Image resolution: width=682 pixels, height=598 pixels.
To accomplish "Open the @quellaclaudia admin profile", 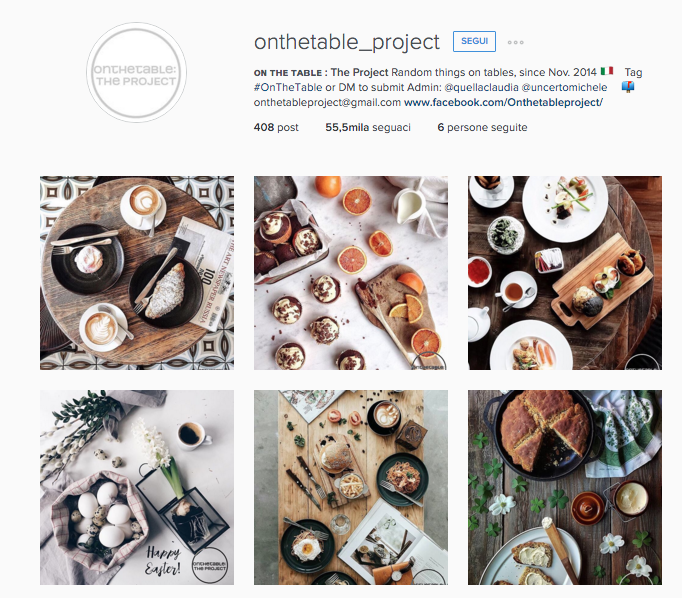I will pyautogui.click(x=481, y=87).
